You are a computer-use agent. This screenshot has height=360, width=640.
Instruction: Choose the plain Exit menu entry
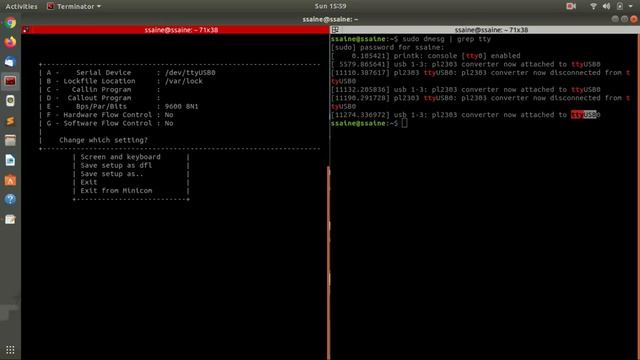point(89,182)
